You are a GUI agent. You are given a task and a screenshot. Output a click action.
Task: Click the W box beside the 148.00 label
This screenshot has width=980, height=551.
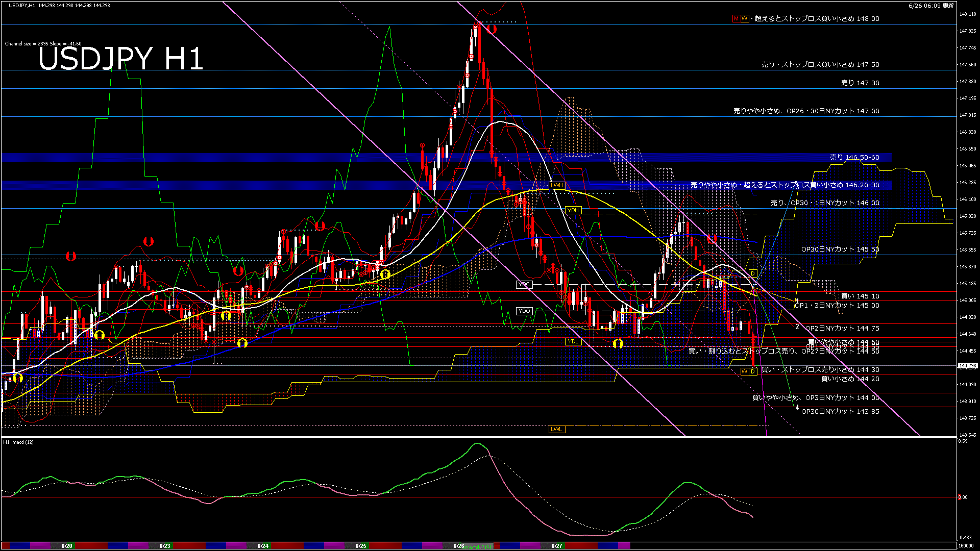[x=745, y=18]
